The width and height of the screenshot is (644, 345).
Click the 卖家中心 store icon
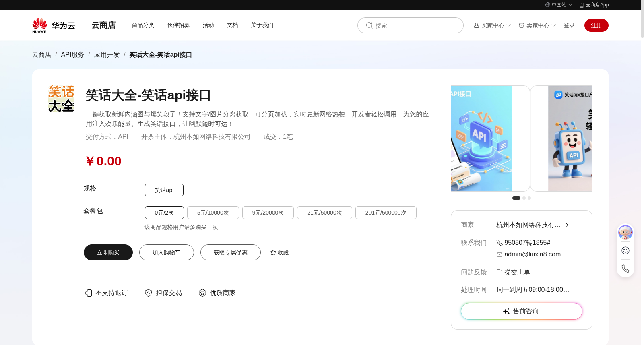point(522,25)
